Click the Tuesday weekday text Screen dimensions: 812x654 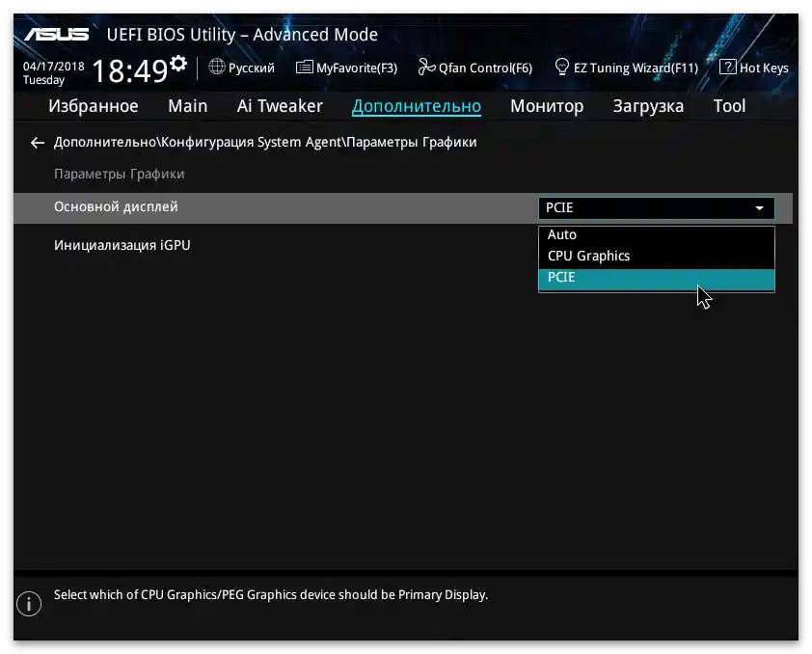pos(43,80)
